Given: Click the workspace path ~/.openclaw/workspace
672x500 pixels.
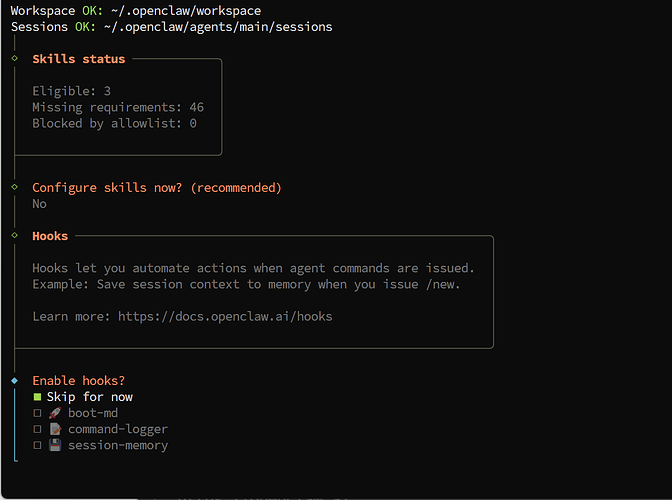Looking at the screenshot, I should (186, 11).
